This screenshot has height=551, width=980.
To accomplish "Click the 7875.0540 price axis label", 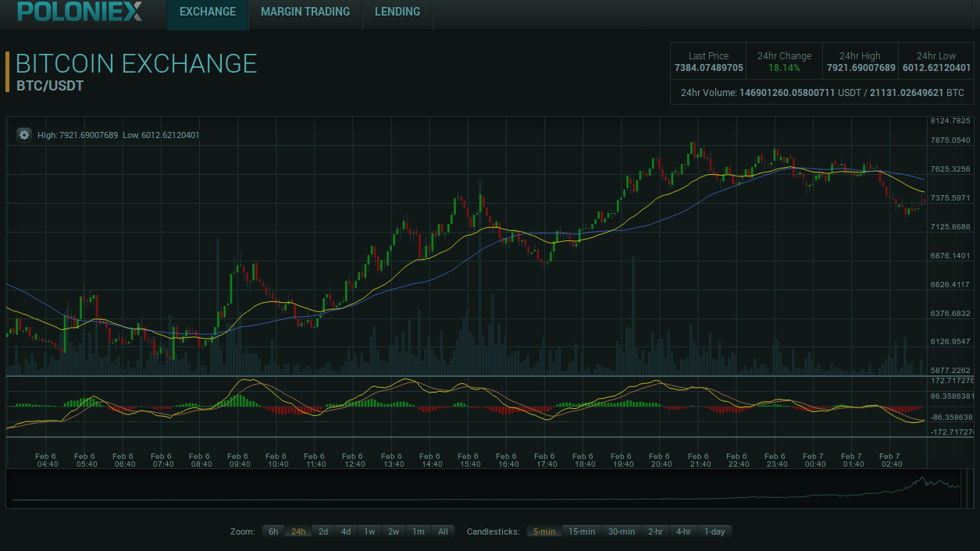I will [950, 140].
